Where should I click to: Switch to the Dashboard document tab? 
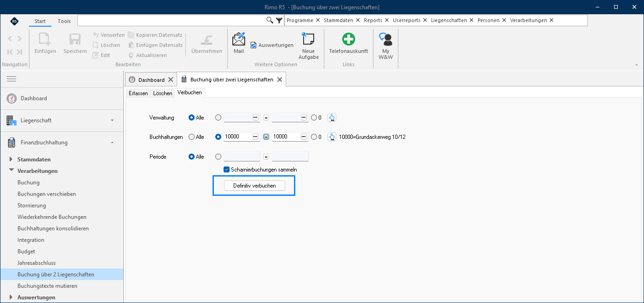click(151, 80)
